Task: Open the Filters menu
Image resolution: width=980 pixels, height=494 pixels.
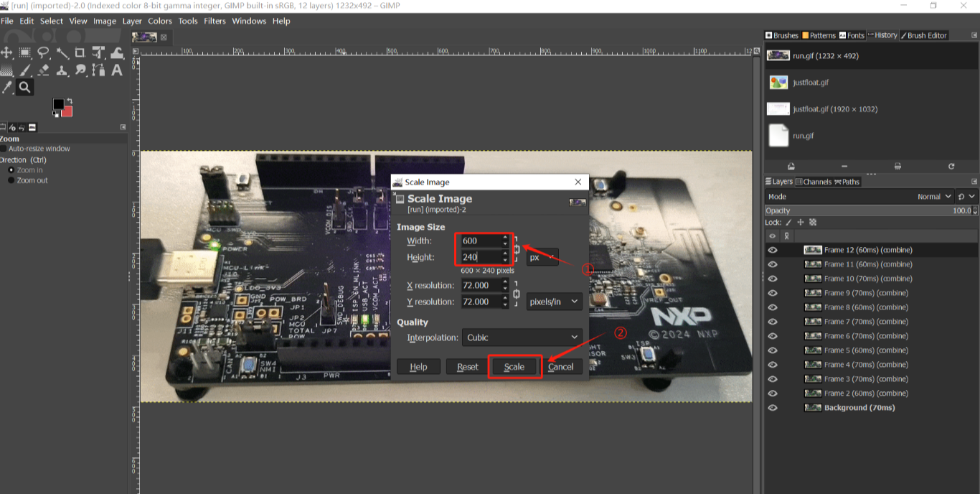Action: tap(215, 21)
